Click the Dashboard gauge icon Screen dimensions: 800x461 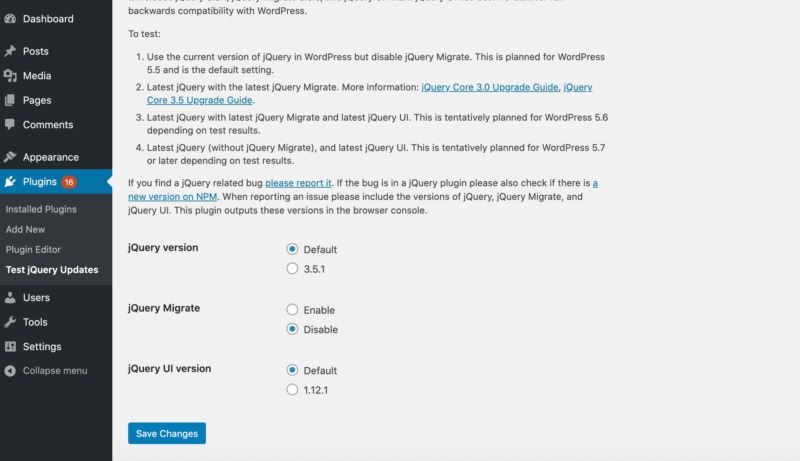(10, 19)
